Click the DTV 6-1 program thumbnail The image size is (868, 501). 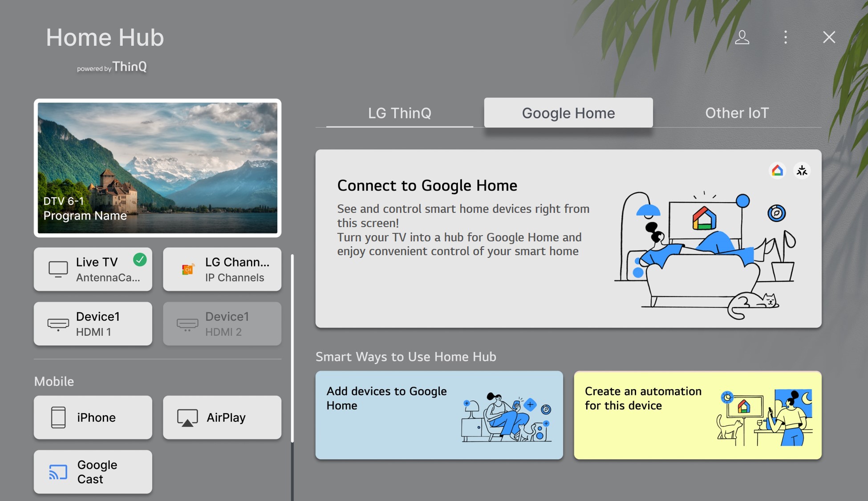coord(158,167)
